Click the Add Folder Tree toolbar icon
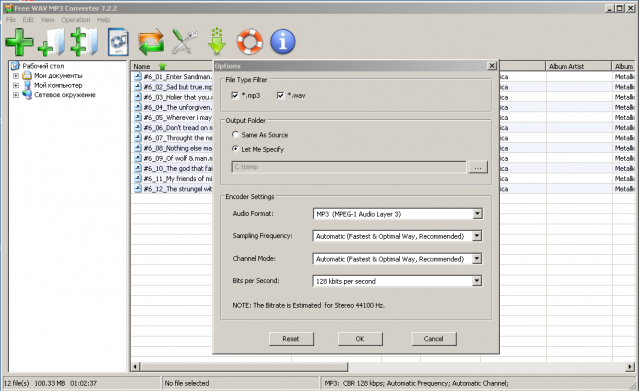This screenshot has height=391, width=639. click(84, 42)
